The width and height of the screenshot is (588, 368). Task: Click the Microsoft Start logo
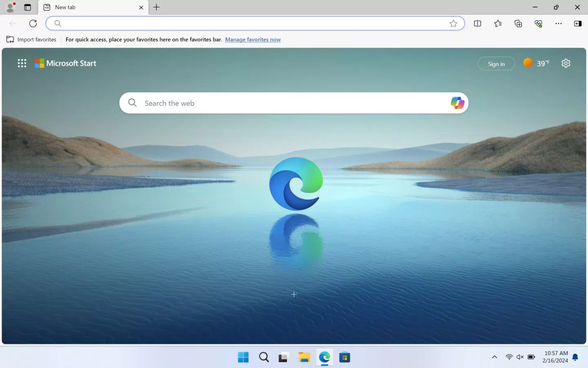[65, 63]
